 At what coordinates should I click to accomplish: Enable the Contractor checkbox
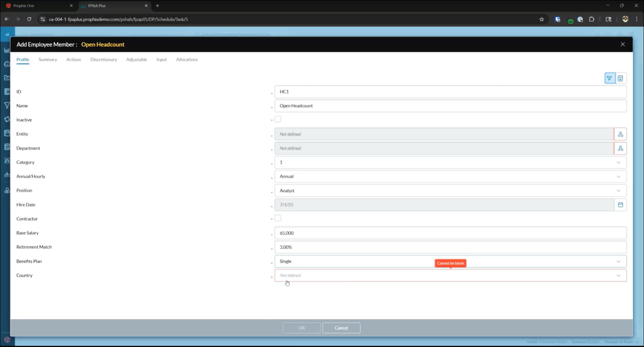tap(278, 218)
